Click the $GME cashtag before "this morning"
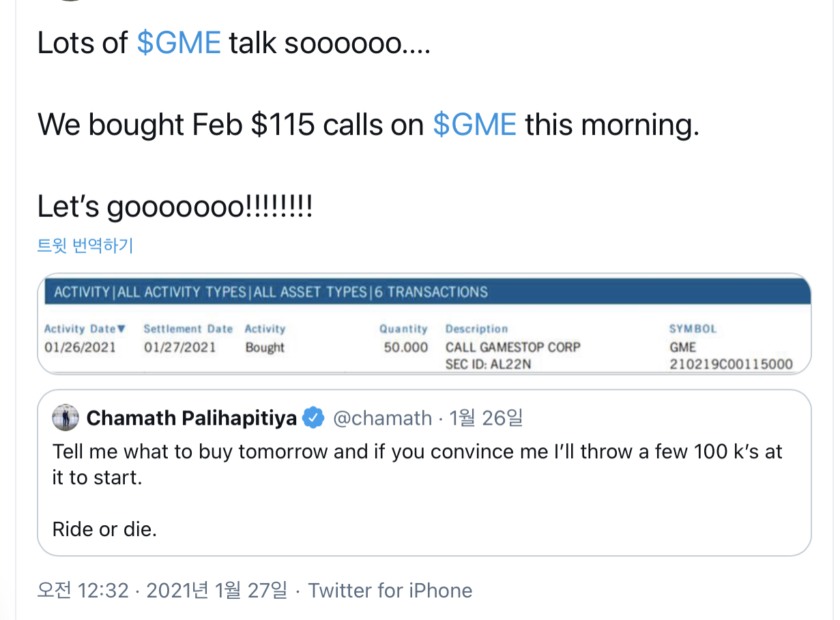This screenshot has width=840, height=620. coord(474,125)
